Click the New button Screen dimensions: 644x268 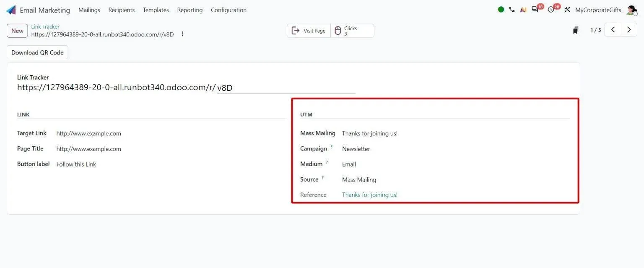17,31
